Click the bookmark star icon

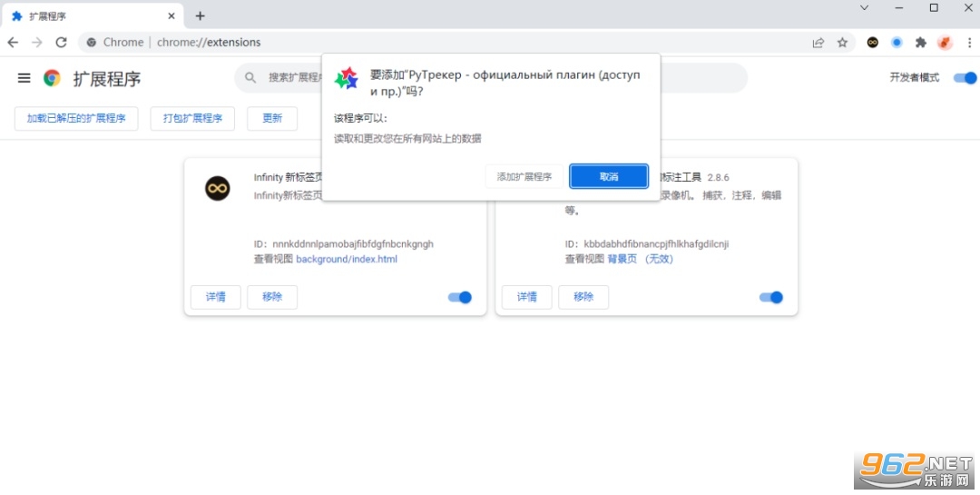842,43
